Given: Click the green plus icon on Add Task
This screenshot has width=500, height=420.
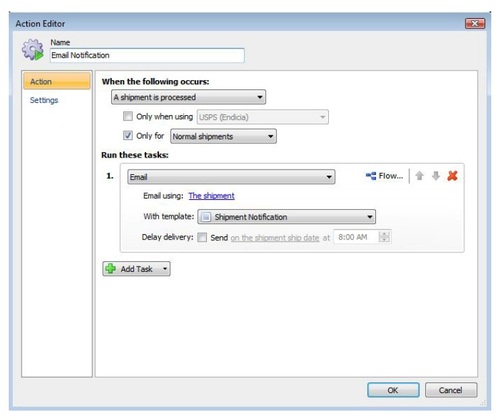Looking at the screenshot, I should click(110, 269).
